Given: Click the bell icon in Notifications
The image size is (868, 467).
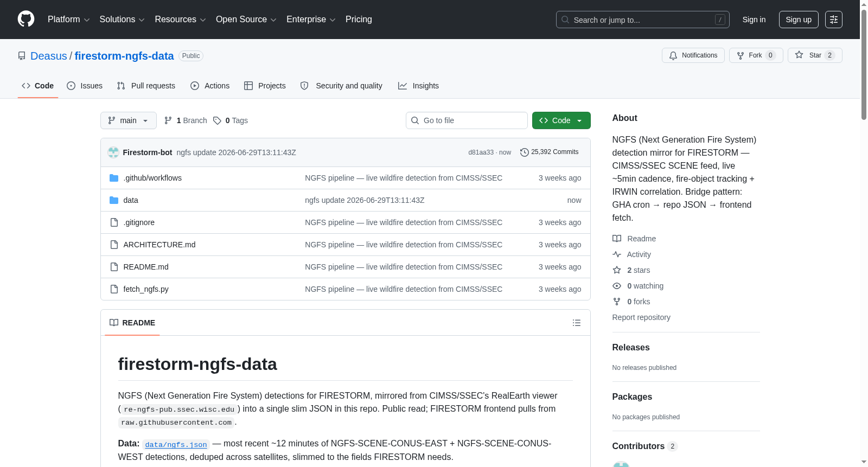Looking at the screenshot, I should tap(673, 55).
